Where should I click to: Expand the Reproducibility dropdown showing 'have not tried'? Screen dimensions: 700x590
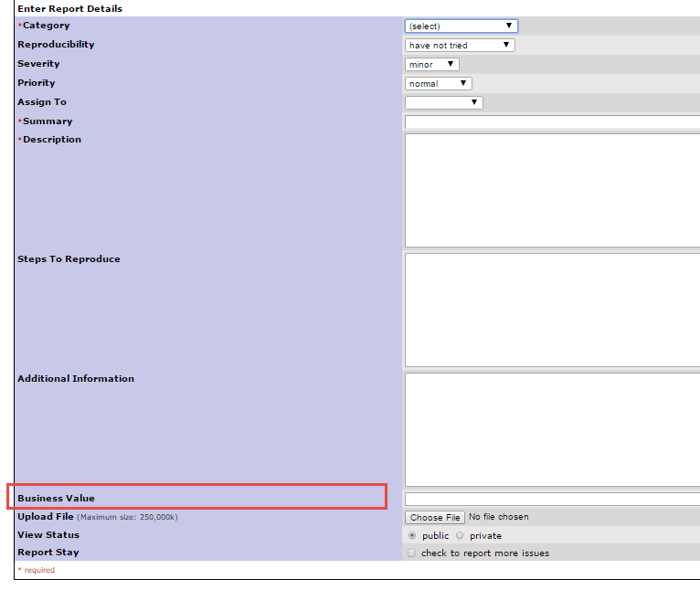point(460,46)
